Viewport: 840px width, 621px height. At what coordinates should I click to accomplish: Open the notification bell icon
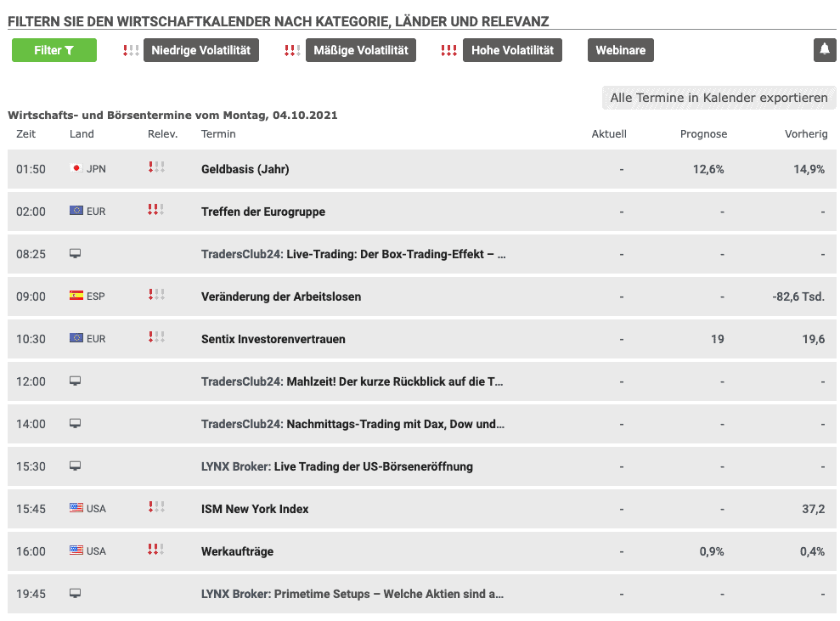823,50
